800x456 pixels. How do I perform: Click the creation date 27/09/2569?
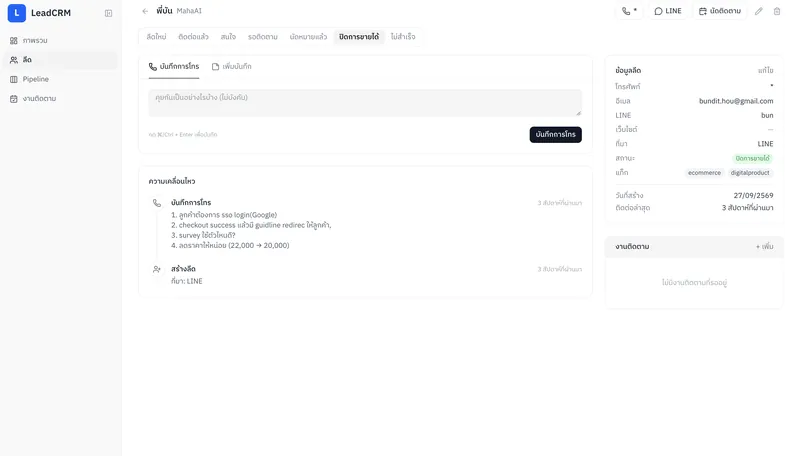(x=753, y=195)
